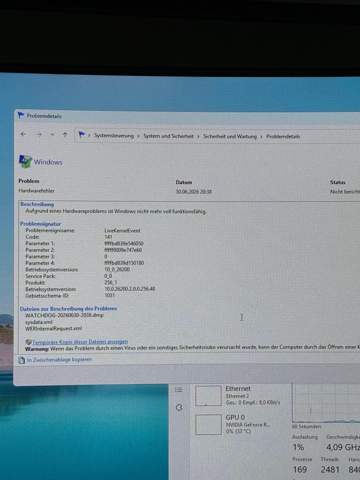Open Task Manager history sidebar icon
Viewport: 360px width, 480px height.
[x=179, y=407]
